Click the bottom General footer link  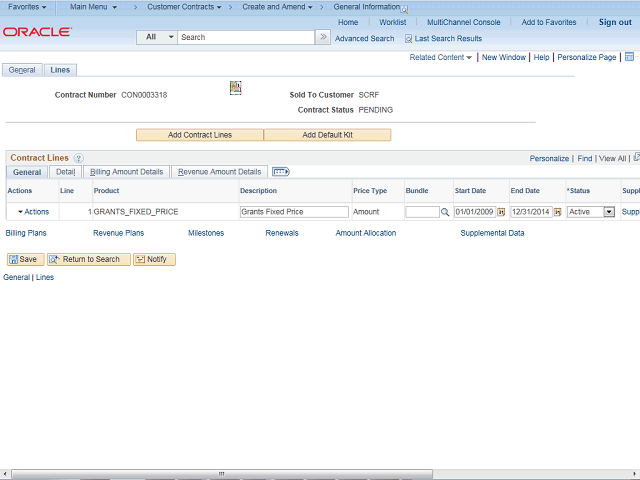(x=16, y=277)
